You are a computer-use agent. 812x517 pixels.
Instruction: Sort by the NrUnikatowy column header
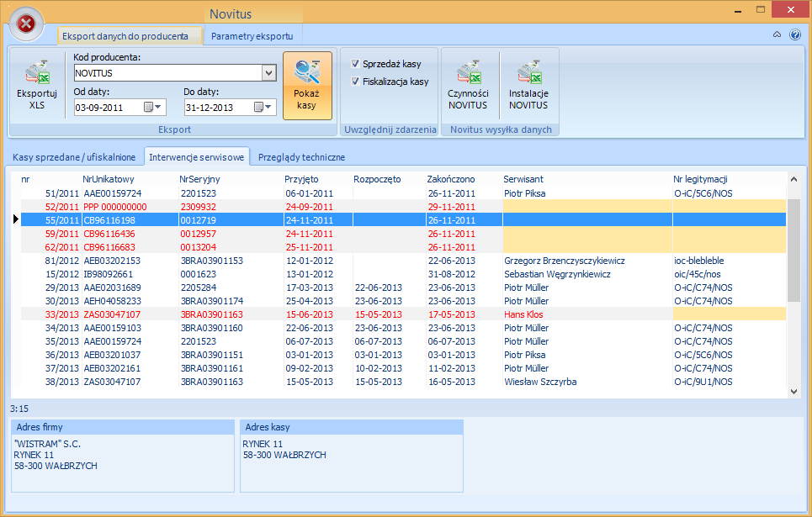pos(109,179)
